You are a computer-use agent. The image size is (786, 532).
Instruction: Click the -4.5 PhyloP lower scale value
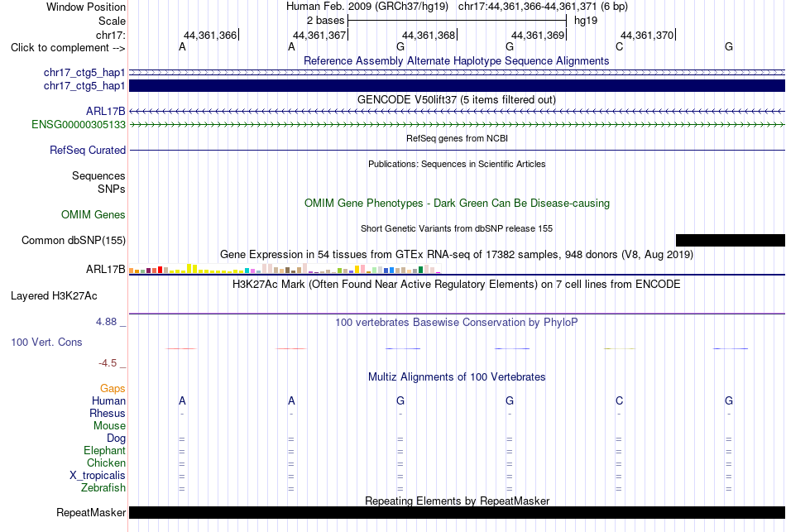pyautogui.click(x=108, y=363)
